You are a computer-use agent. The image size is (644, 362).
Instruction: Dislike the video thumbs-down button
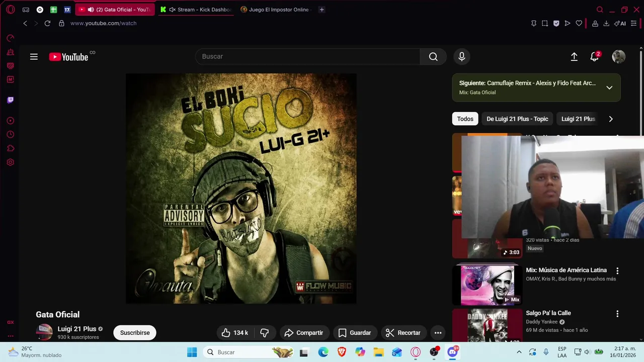(x=265, y=333)
